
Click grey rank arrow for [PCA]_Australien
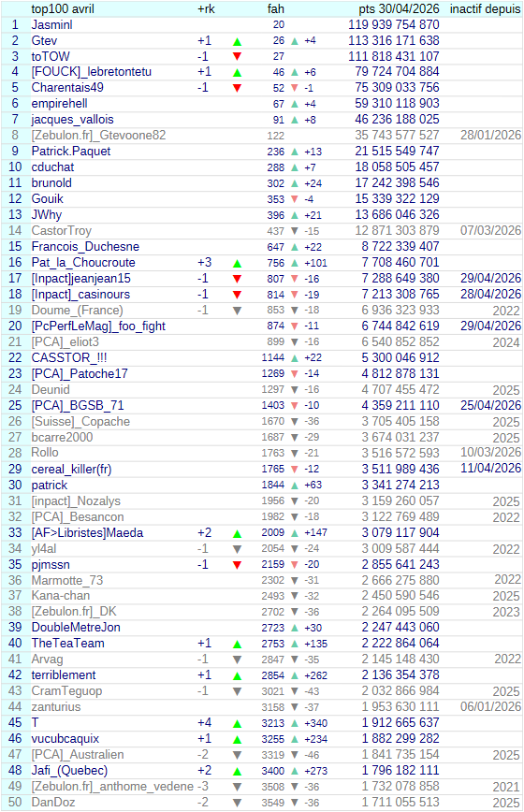coord(237,755)
